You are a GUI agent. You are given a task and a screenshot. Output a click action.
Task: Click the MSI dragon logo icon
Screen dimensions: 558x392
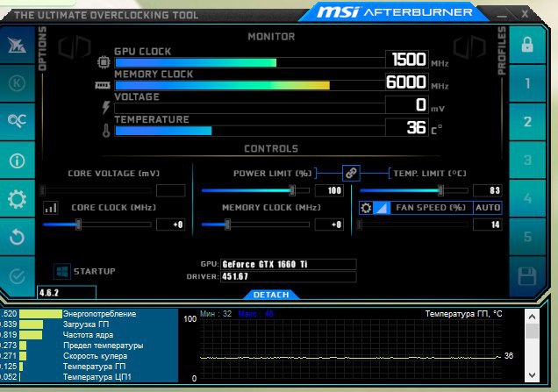(x=17, y=46)
